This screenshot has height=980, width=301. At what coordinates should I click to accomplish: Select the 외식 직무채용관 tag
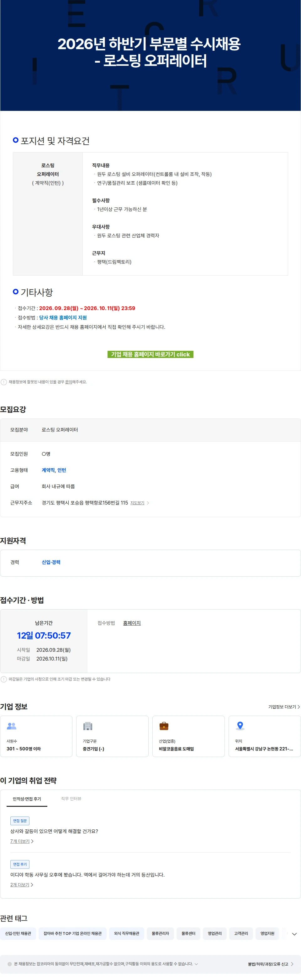(126, 934)
